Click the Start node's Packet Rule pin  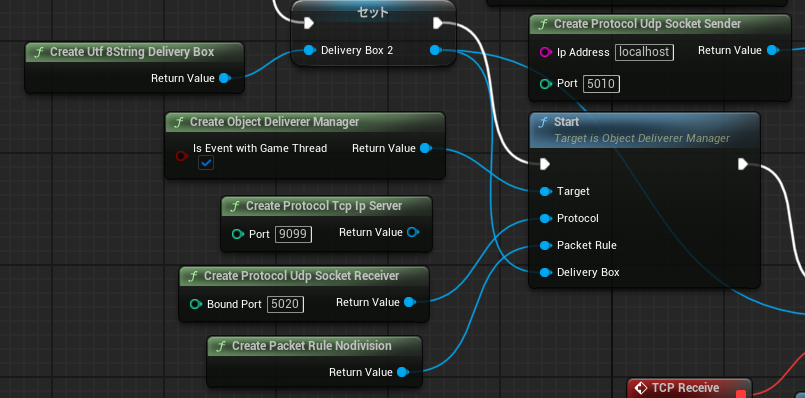click(546, 245)
